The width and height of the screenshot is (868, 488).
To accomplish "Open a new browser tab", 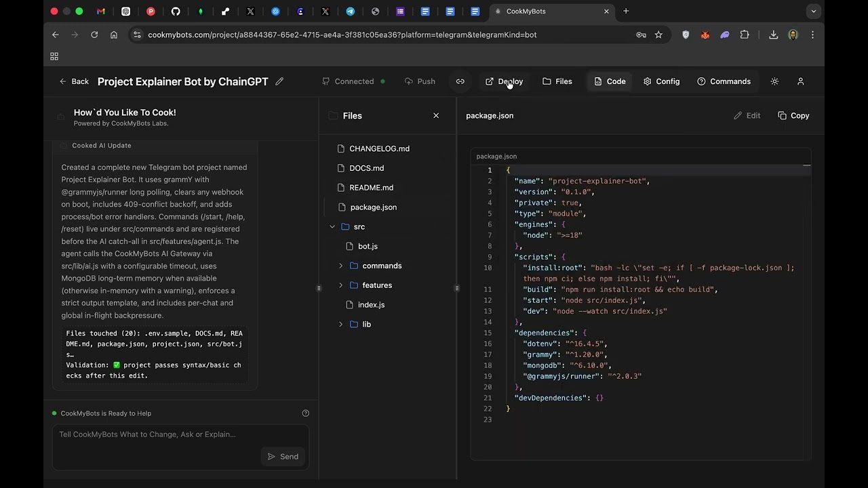I will pyautogui.click(x=626, y=12).
